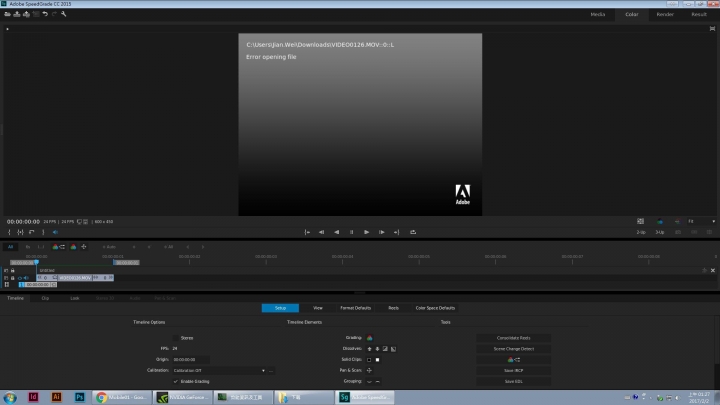This screenshot has width=720, height=405.
Task: Select the View sub-tab
Action: point(318,308)
